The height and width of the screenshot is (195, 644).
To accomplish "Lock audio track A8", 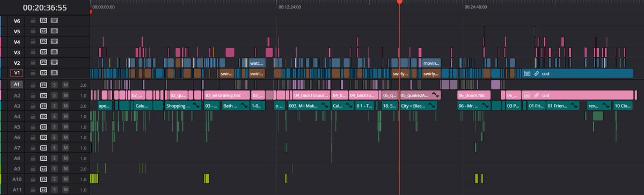I will point(33,158).
